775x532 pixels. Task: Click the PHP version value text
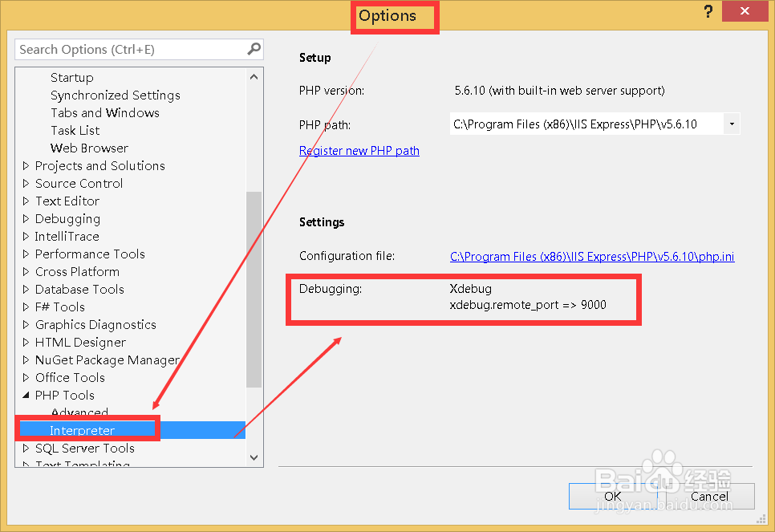pos(559,91)
